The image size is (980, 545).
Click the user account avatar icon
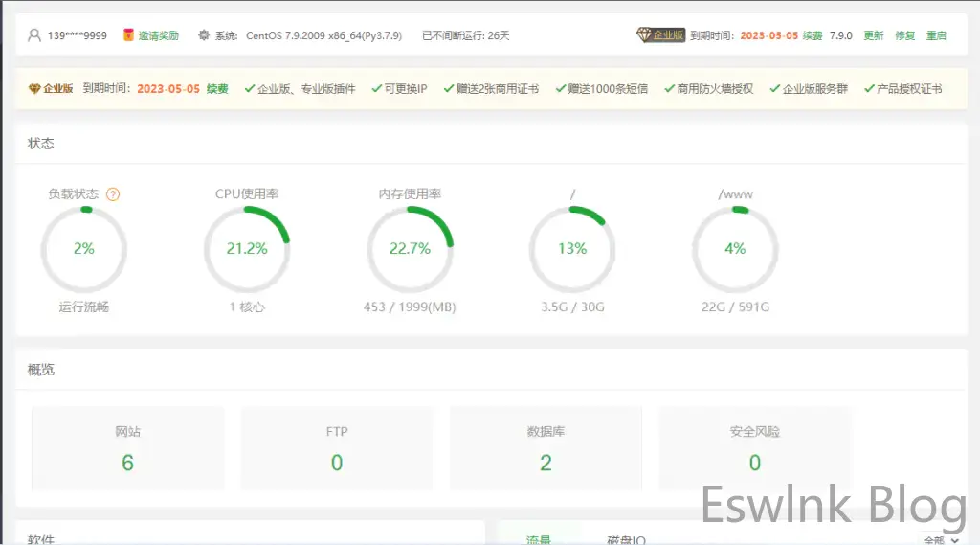[x=34, y=35]
